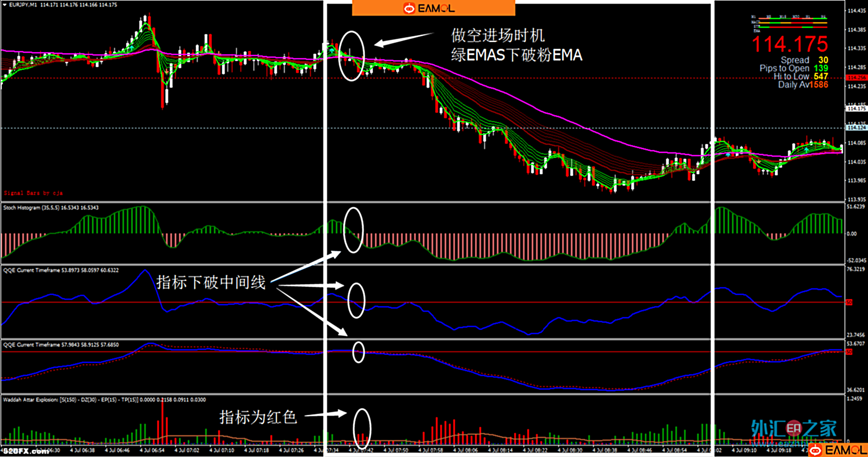Click the 520FX.com watermark
868x457 pixels.
(26, 451)
